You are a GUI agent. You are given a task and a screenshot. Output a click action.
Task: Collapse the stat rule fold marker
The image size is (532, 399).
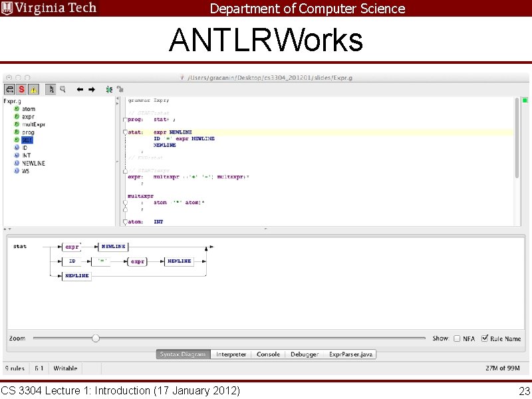tap(125, 132)
